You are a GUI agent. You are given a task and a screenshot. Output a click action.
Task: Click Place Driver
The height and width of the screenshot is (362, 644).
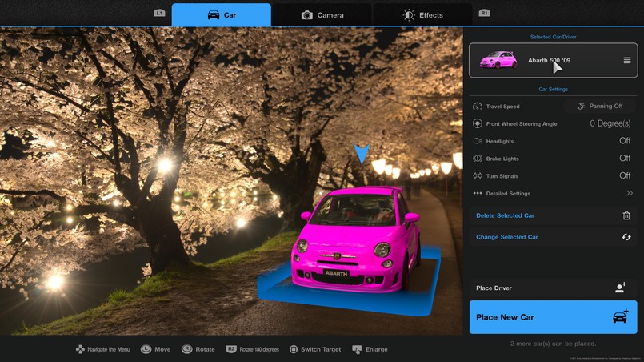554,288
